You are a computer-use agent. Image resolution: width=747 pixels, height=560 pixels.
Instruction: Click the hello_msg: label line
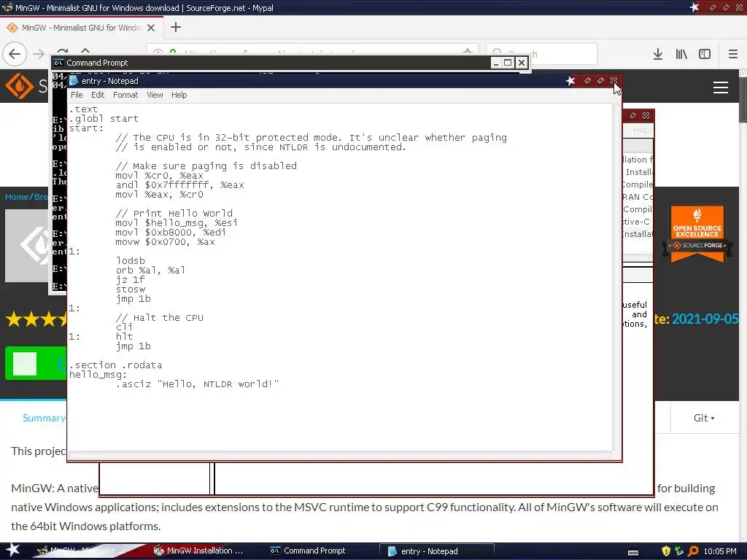(x=98, y=375)
